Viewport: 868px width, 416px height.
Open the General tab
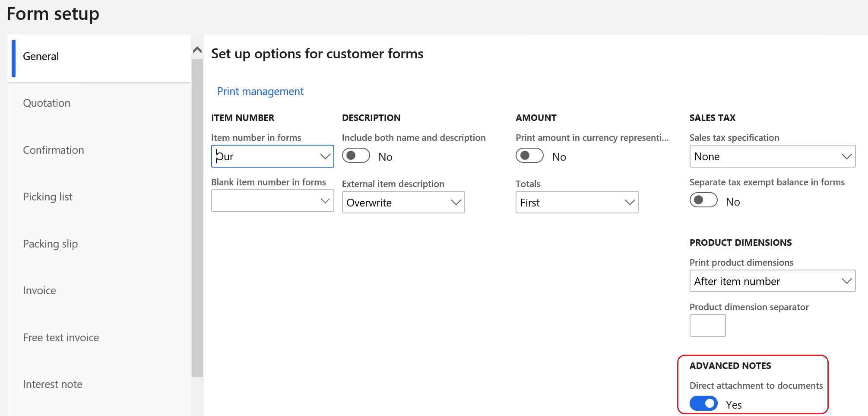tap(99, 58)
